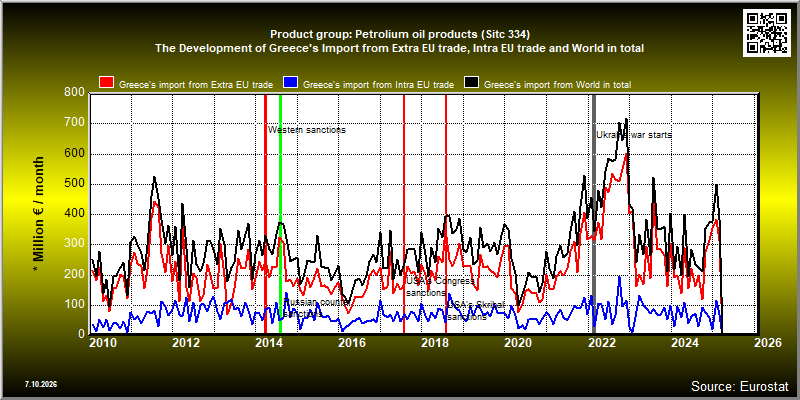Click the "Western sanctions" annotation
Viewport: 800px width, 400px height.
tap(307, 130)
